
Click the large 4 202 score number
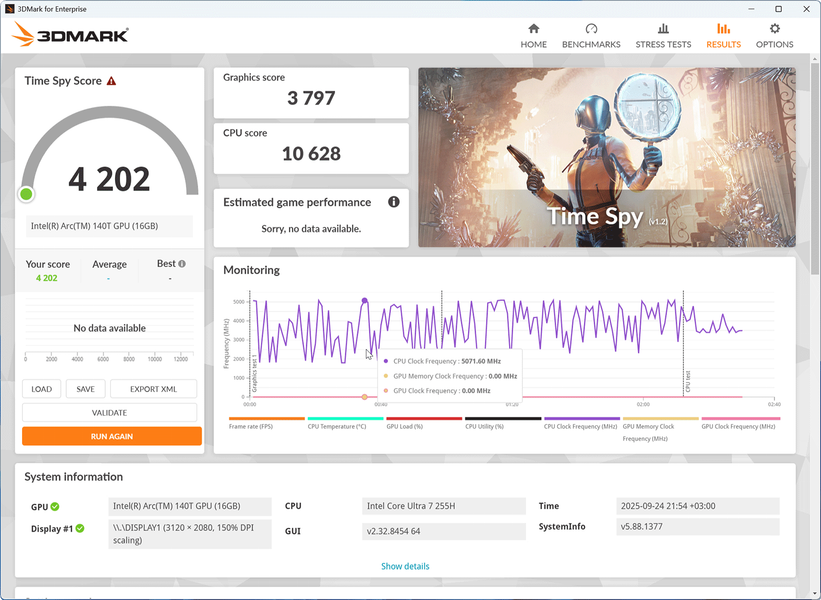pyautogui.click(x=109, y=180)
